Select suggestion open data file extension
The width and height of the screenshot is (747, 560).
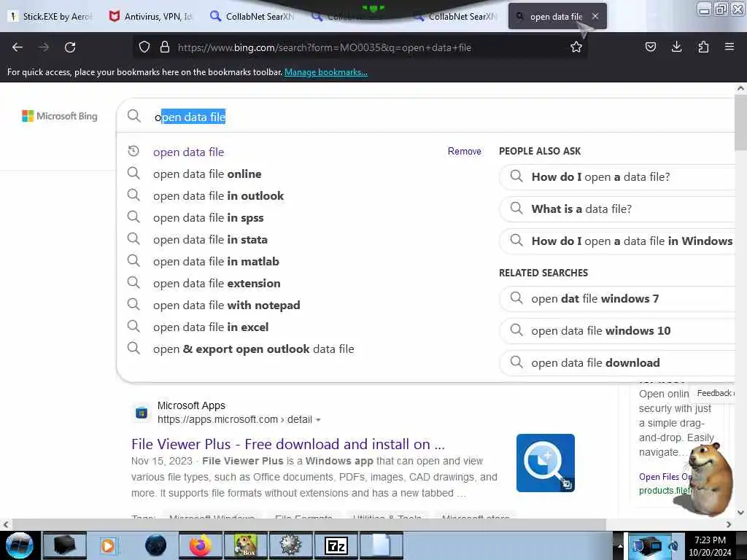pyautogui.click(x=217, y=284)
